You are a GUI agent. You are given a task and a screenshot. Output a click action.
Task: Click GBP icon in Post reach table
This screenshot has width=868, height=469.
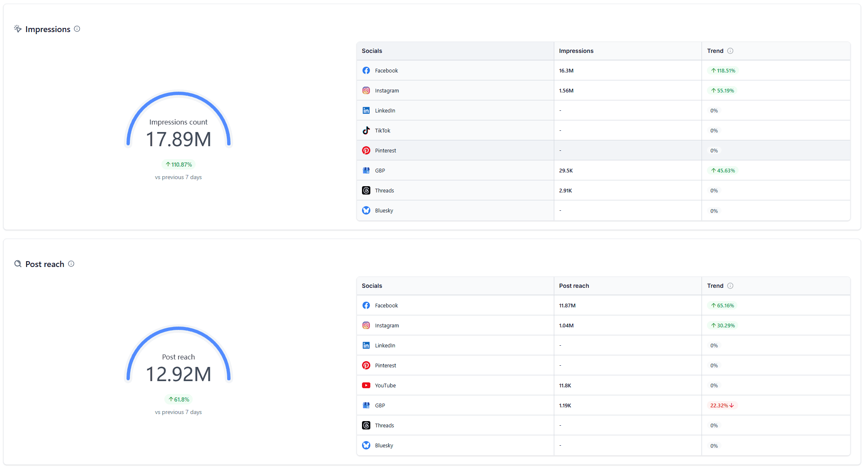(366, 405)
